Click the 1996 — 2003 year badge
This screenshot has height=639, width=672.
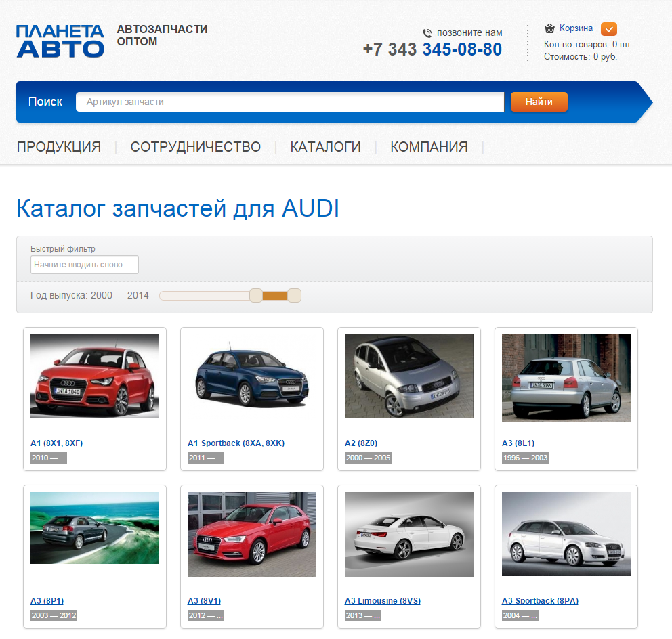coord(525,458)
